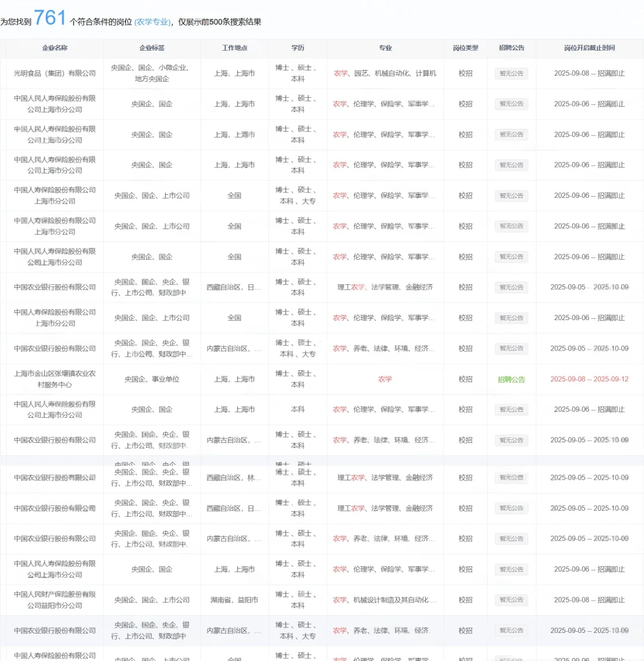Select the 专业 column header
Viewport: 644px width, 661px height.
click(385, 48)
